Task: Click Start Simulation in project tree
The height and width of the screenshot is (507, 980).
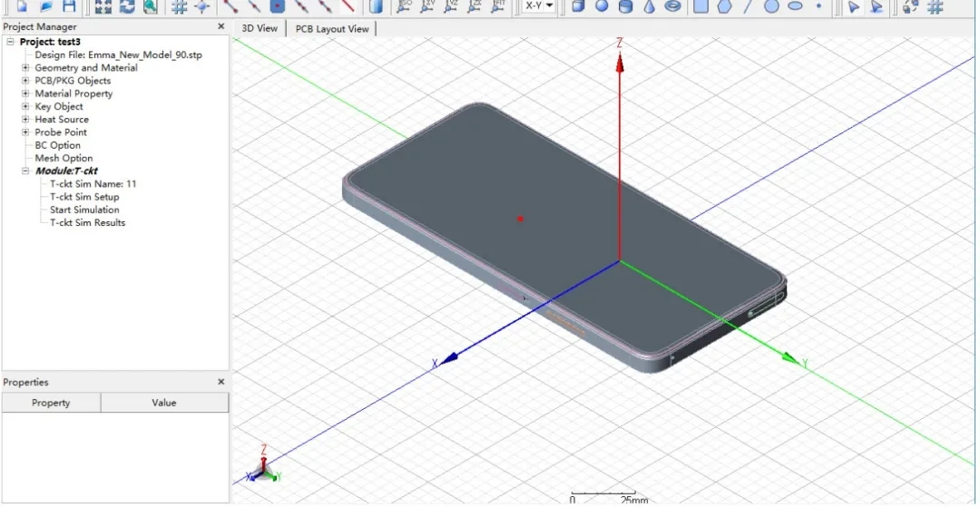Action: [x=84, y=210]
